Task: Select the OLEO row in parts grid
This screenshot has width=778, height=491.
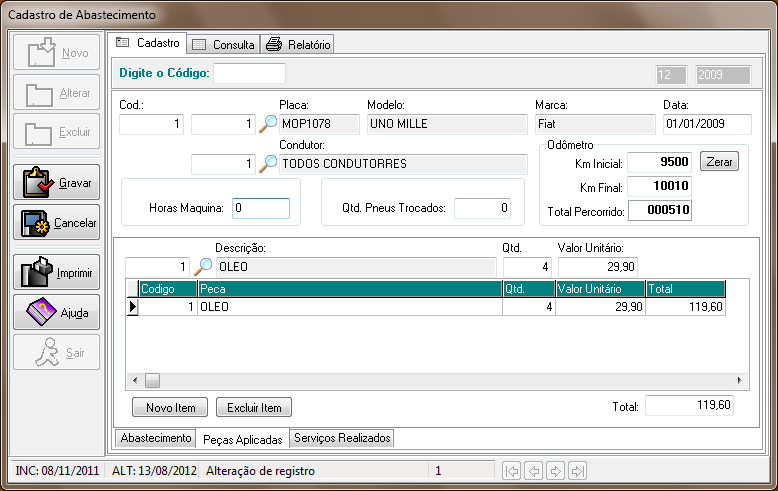Action: (350, 308)
